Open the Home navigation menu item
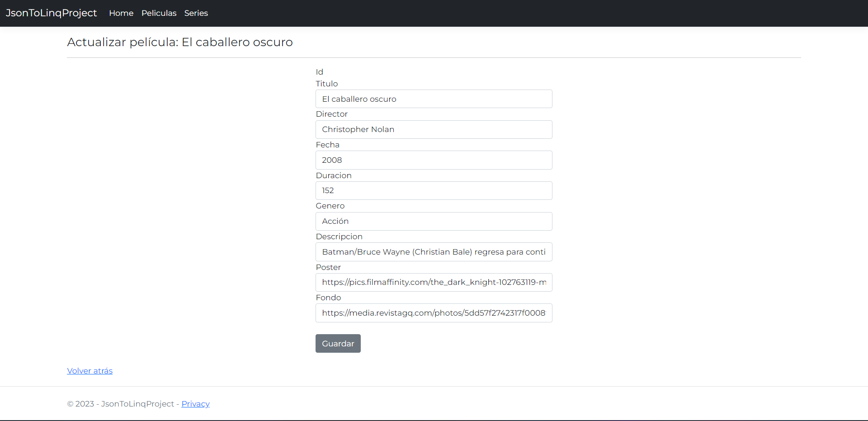Screen dimensions: 868x421 121,13
